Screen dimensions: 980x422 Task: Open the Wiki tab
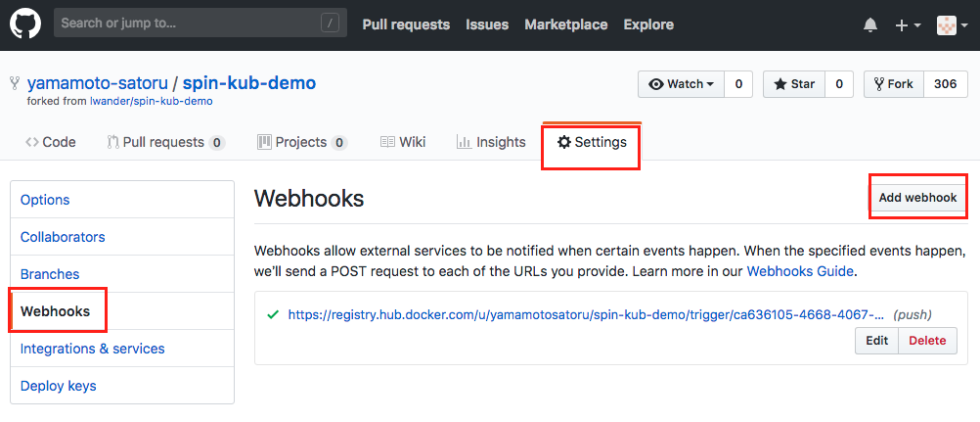tap(403, 142)
